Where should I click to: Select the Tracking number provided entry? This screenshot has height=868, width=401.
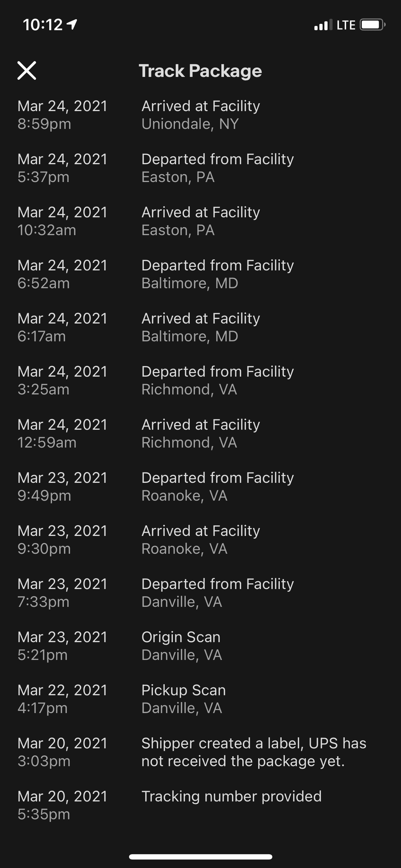[200, 805]
